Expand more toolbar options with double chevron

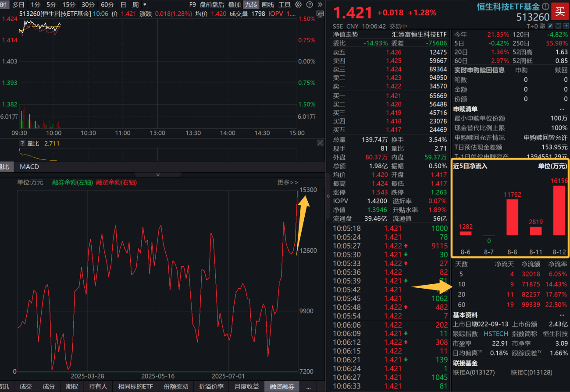(321, 5)
